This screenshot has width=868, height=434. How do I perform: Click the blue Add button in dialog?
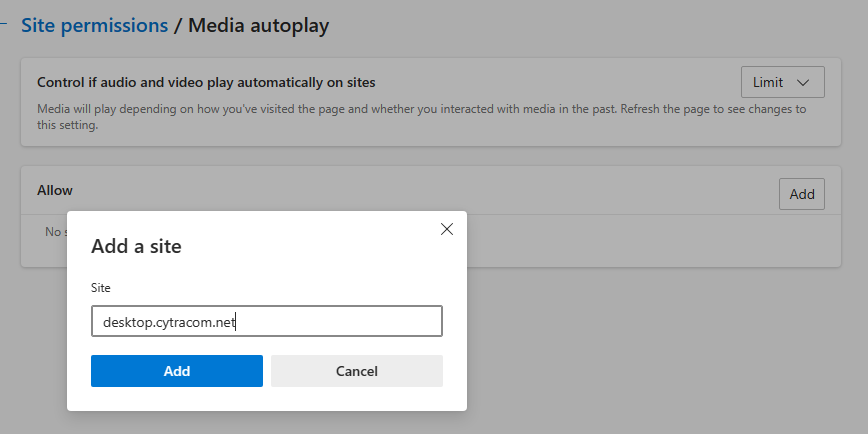(177, 371)
